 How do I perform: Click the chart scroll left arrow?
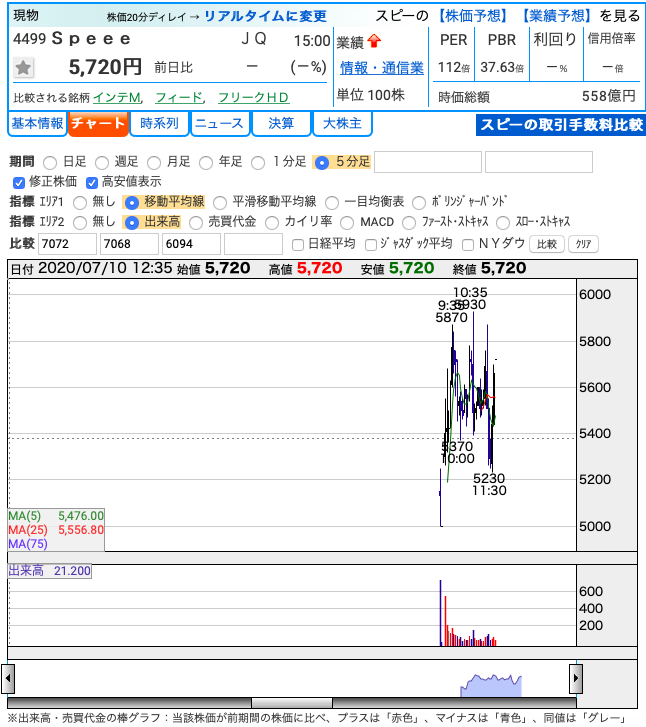(x=8, y=678)
